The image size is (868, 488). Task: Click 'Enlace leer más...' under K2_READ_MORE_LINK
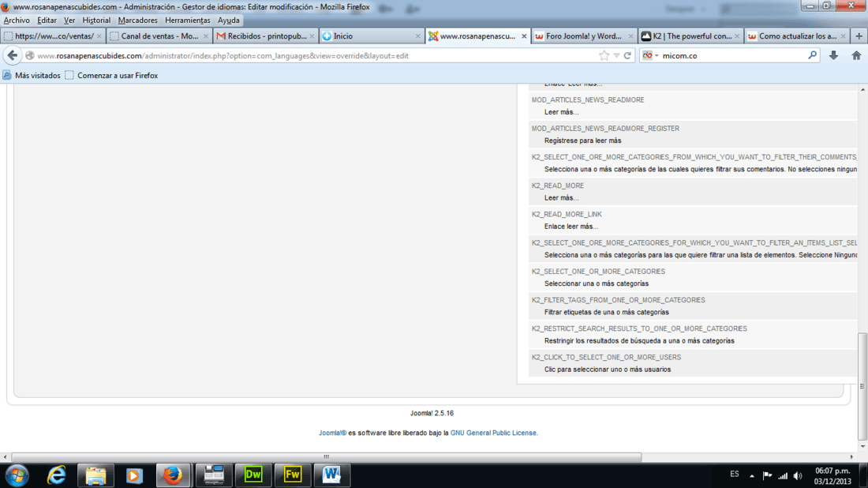(571, 227)
